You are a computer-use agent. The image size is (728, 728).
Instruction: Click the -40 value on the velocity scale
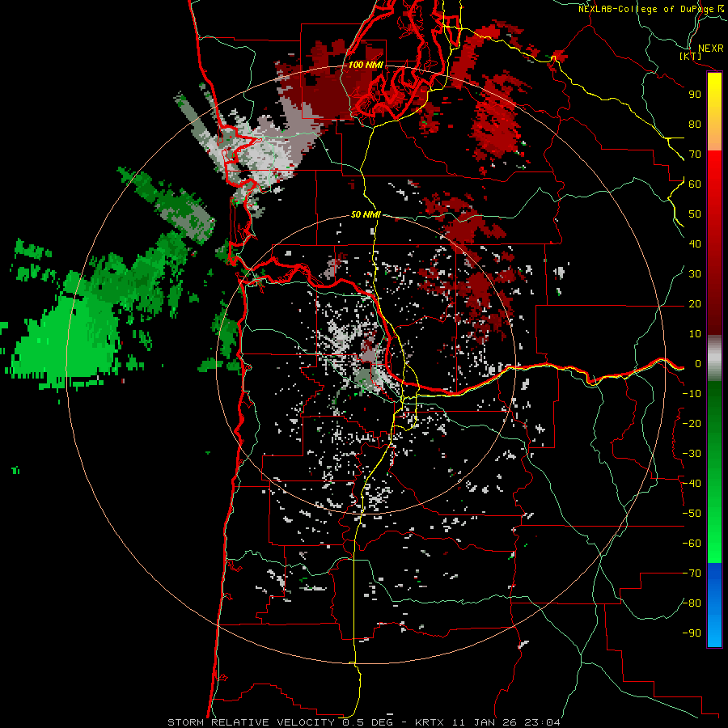click(692, 484)
